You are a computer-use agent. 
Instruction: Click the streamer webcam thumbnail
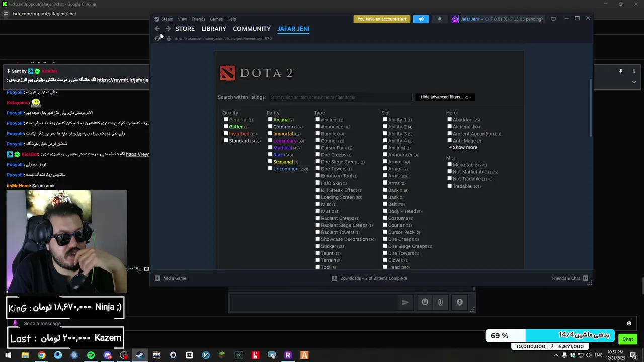[x=66, y=241]
